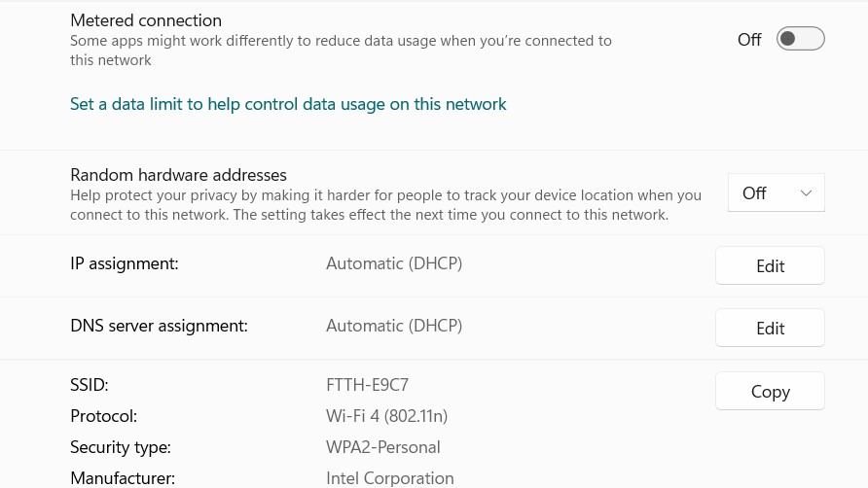Select the Wi-Fi 4 (802.11n) protocol value
The width and height of the screenshot is (868, 488).
point(386,415)
